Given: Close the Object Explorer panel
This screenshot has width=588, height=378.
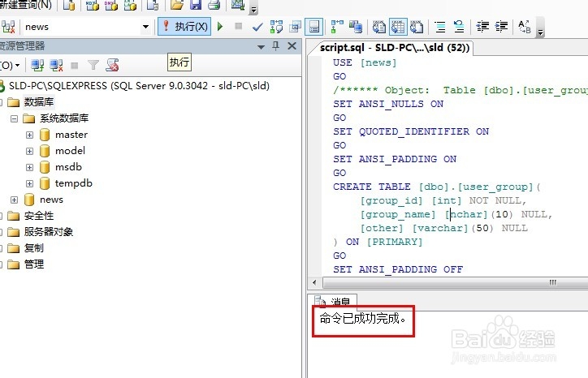Looking at the screenshot, I should click(292, 46).
